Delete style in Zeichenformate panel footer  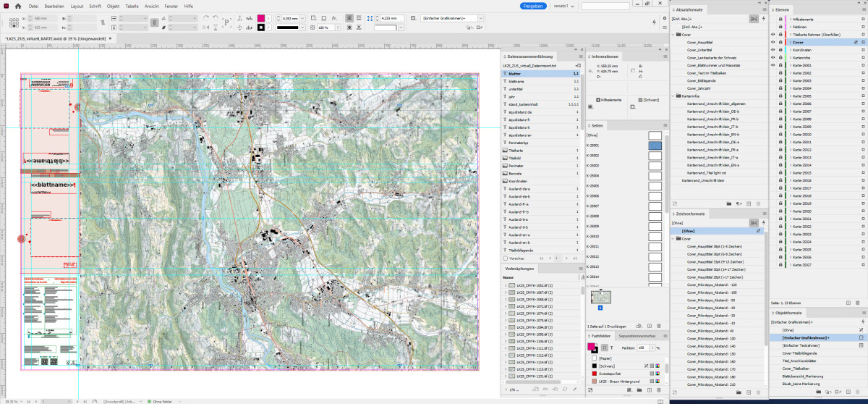(758, 392)
